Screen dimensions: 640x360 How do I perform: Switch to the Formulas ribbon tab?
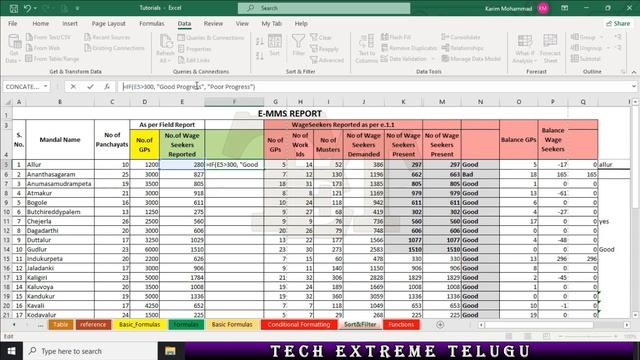pos(151,24)
